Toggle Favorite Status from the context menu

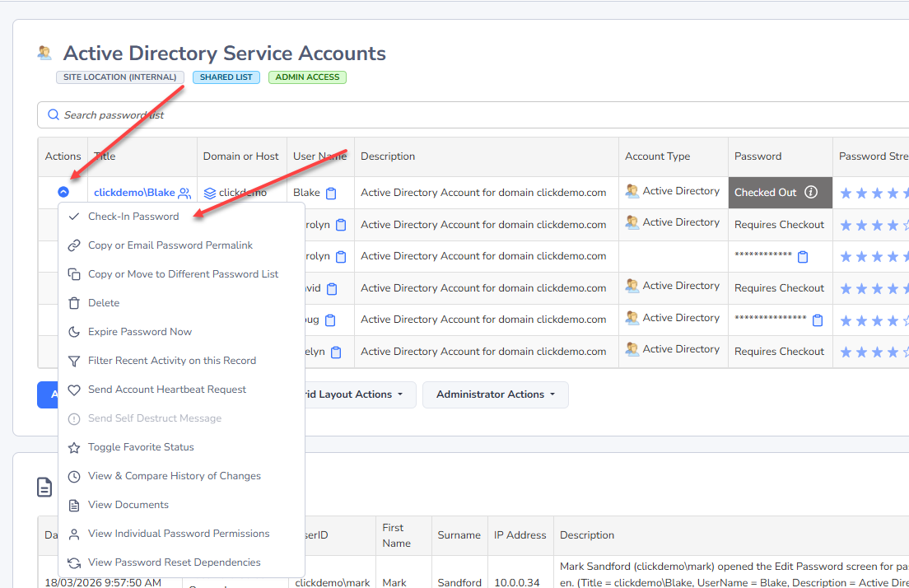tap(141, 447)
